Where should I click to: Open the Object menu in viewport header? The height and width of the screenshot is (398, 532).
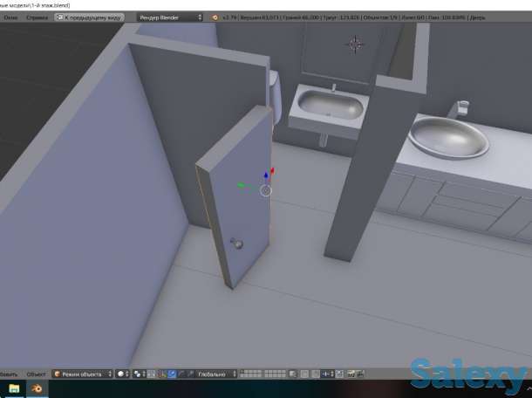point(35,374)
